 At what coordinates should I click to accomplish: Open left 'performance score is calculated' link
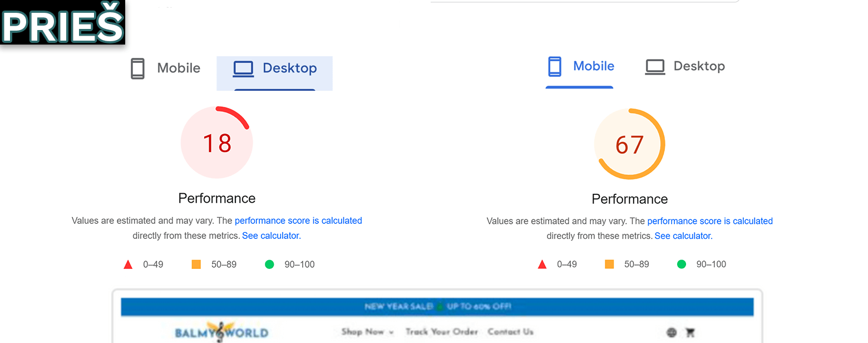tap(298, 220)
